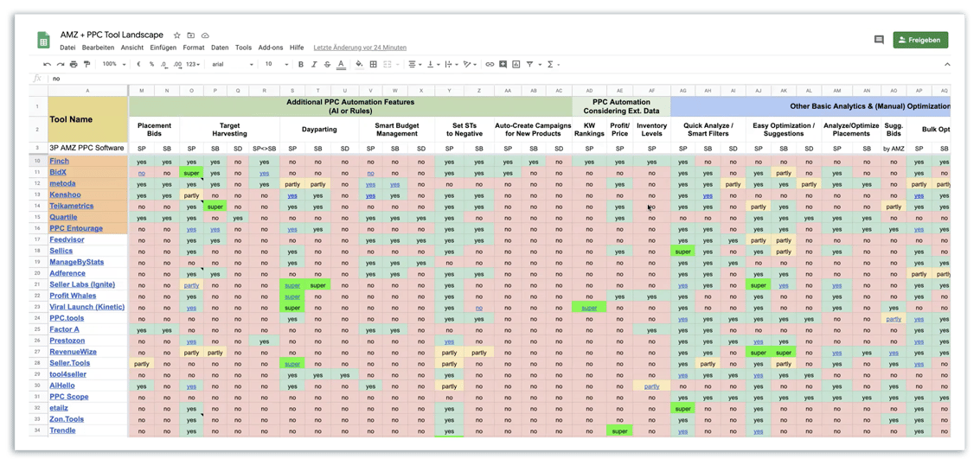Open the horizontal align dropdown
Viewport: 980px width, 465px height.
pyautogui.click(x=414, y=64)
